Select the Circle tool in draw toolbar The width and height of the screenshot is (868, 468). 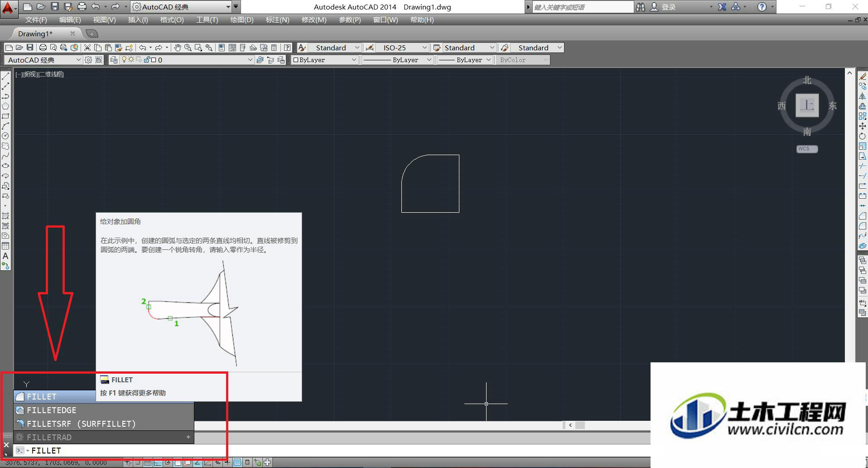coord(5,136)
